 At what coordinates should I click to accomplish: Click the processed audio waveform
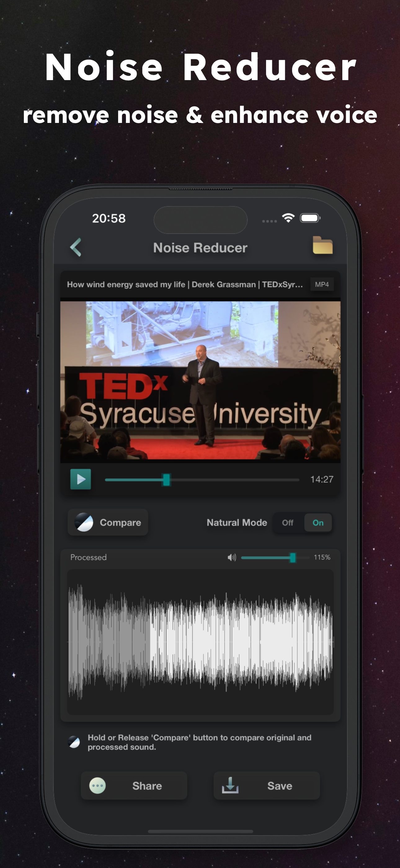(x=200, y=642)
